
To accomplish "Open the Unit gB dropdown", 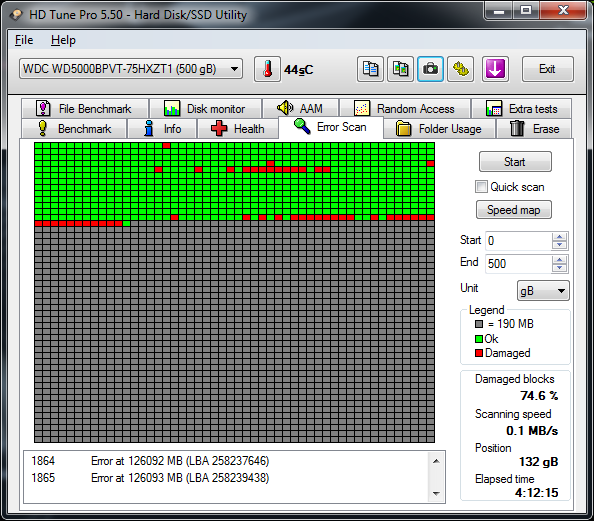I will [543, 291].
